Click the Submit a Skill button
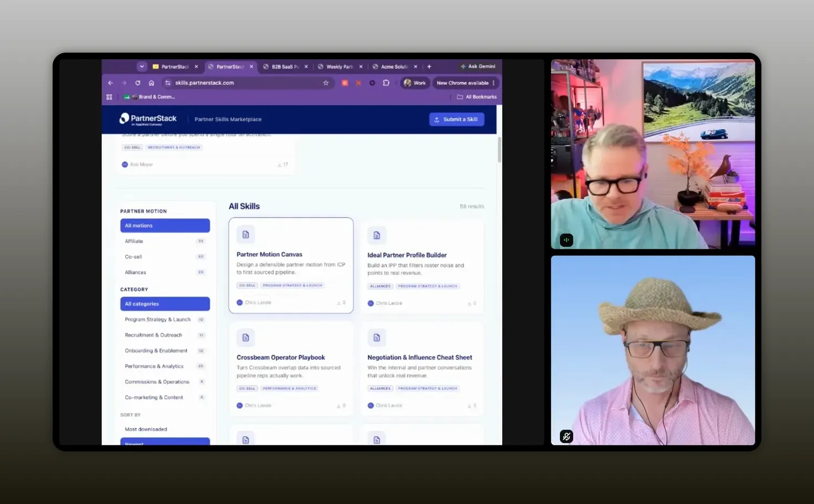 click(457, 120)
